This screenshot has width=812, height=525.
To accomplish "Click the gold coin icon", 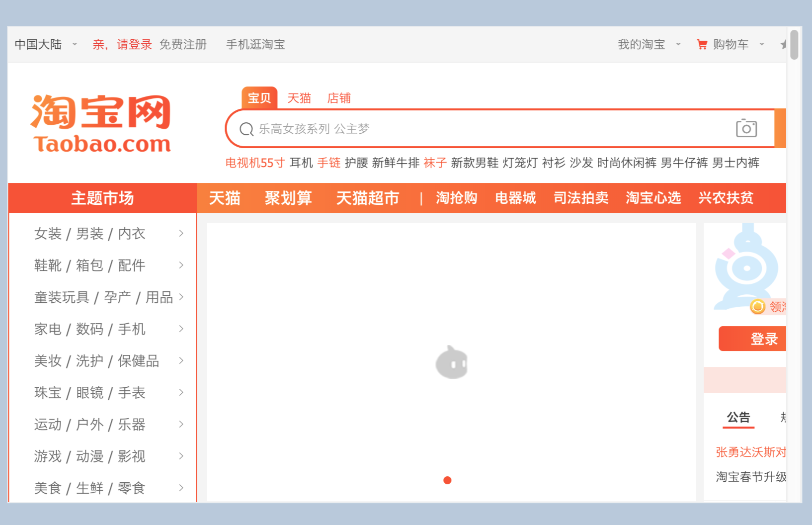I will (757, 307).
